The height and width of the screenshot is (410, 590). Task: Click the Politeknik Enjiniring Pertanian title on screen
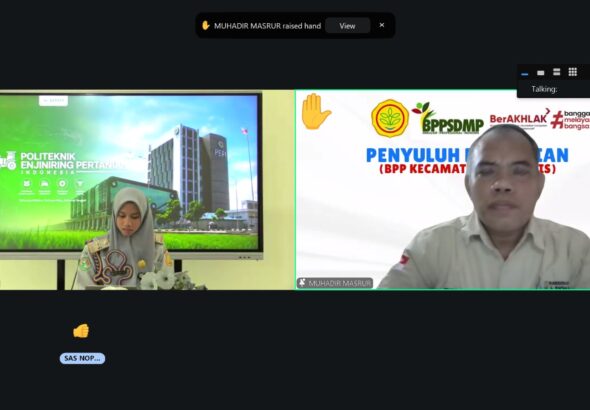coord(71,161)
